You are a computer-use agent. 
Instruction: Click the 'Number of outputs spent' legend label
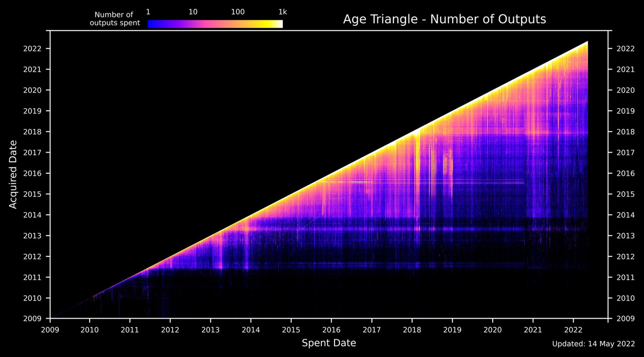coord(114,19)
